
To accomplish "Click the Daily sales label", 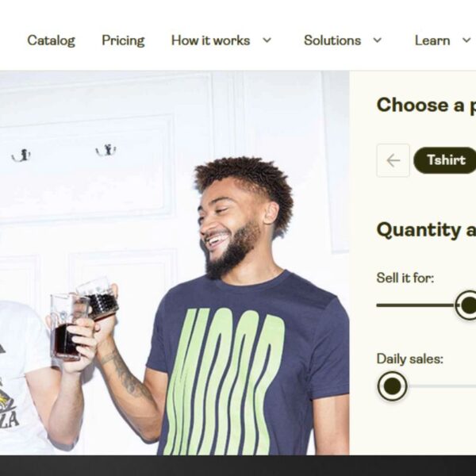I will (x=410, y=359).
